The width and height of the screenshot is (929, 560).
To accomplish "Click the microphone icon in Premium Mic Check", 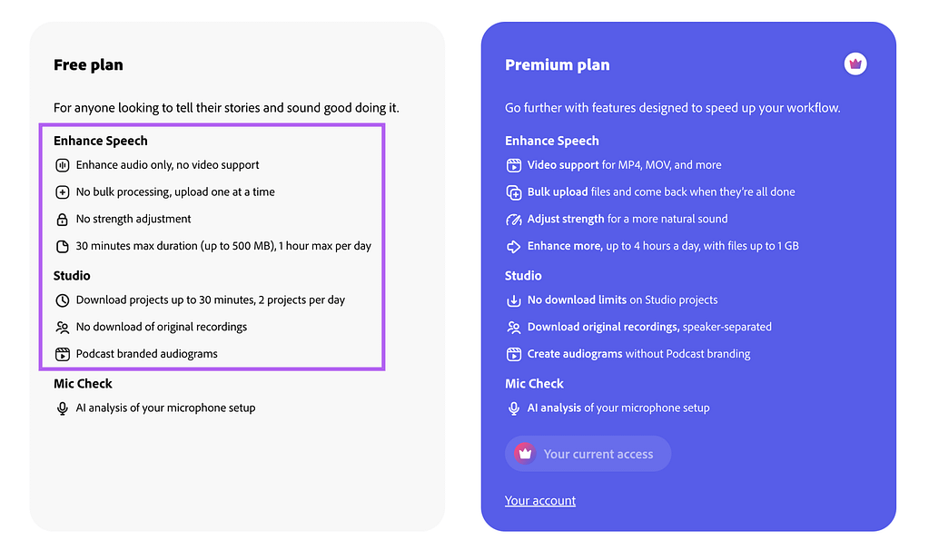I will [x=514, y=408].
